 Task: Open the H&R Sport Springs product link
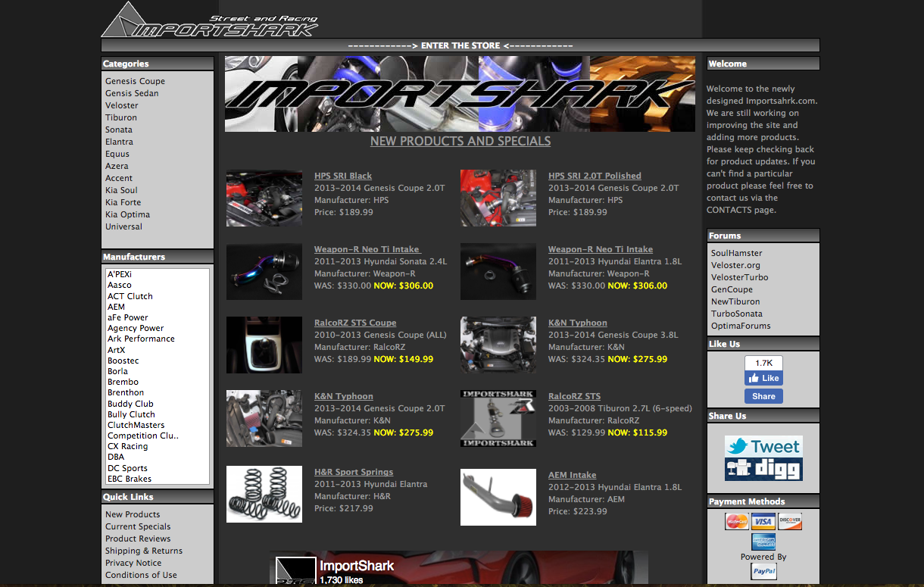[x=354, y=472]
